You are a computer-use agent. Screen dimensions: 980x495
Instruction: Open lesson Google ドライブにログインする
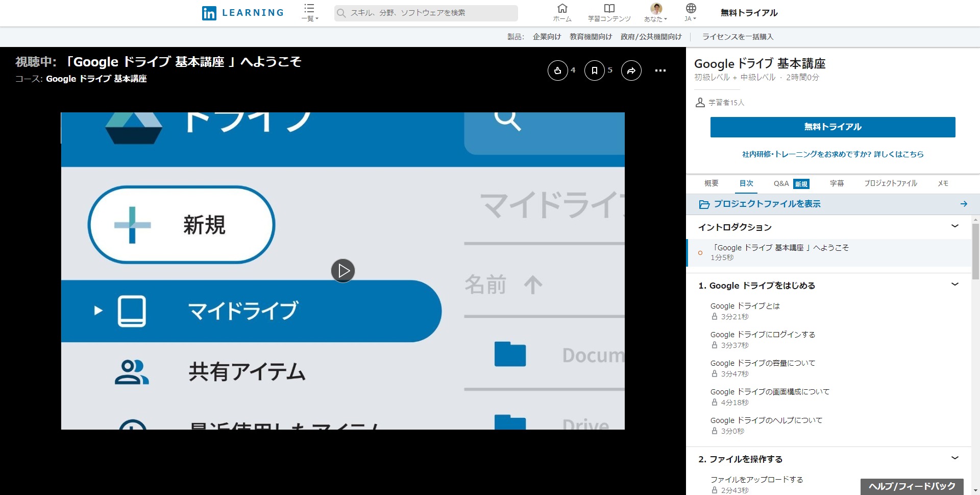[x=763, y=334]
